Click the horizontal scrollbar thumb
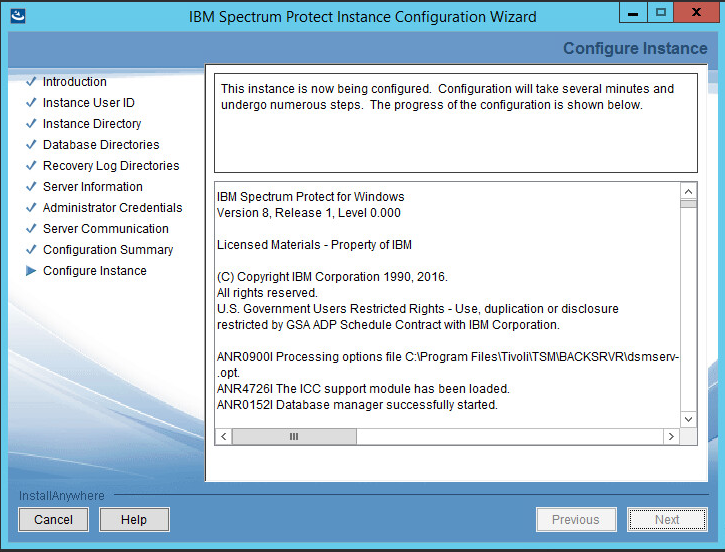Screen dimensions: 725x552 coord(294,437)
